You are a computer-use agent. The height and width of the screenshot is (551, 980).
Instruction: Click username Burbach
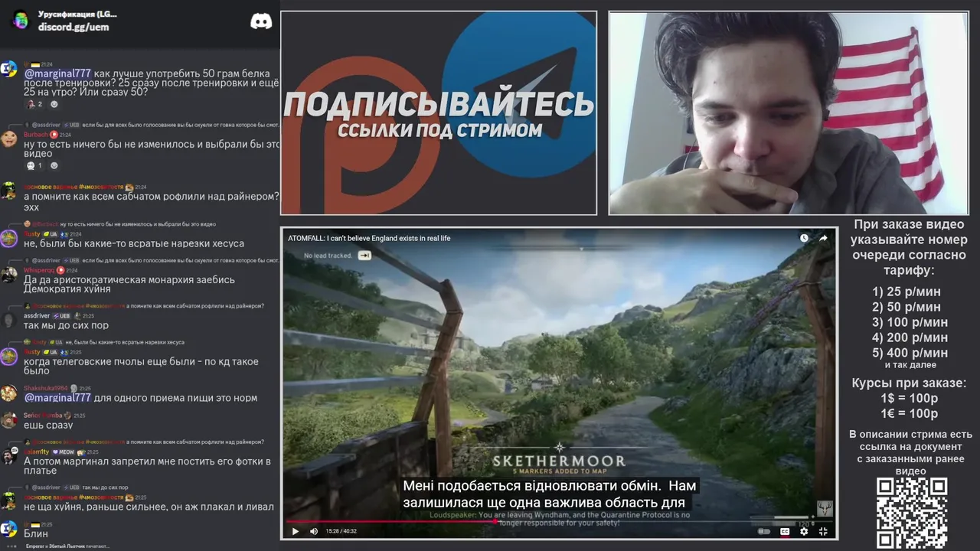point(36,135)
